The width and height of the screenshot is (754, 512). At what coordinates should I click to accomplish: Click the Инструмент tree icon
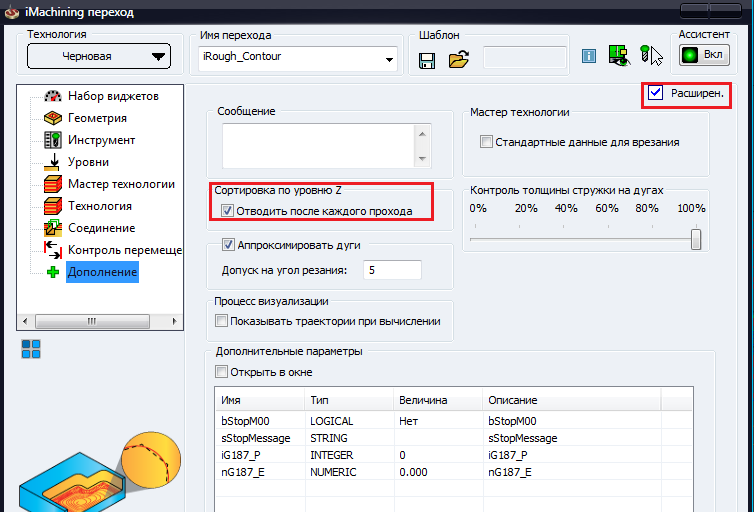pos(53,140)
